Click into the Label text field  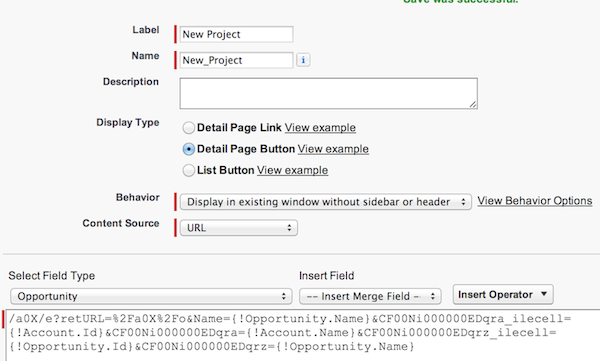pos(236,34)
